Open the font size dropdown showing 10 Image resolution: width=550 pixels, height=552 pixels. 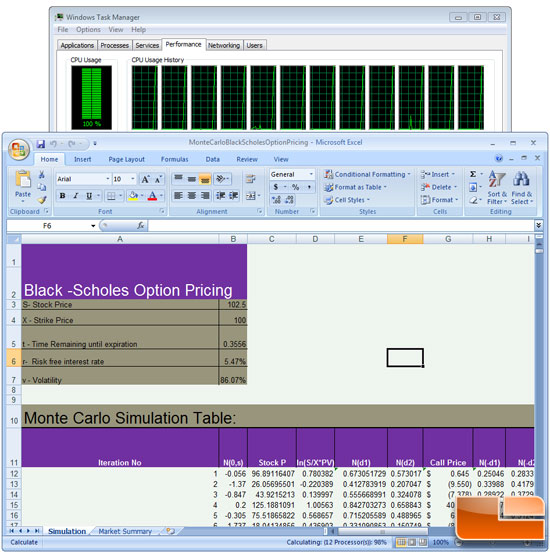pos(133,179)
